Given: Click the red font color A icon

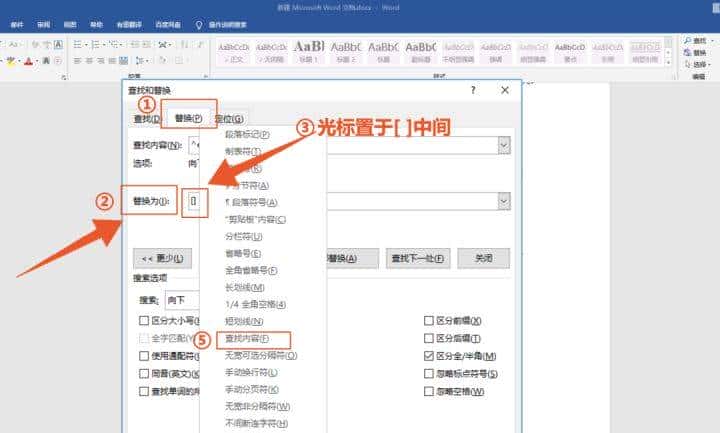Looking at the screenshot, I should tap(28, 61).
